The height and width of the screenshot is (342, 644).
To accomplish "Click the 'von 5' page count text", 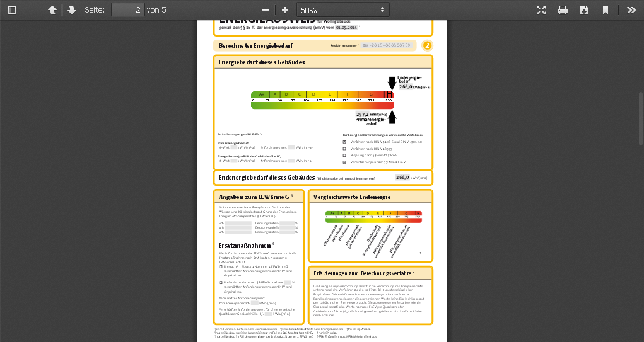I will point(156,10).
